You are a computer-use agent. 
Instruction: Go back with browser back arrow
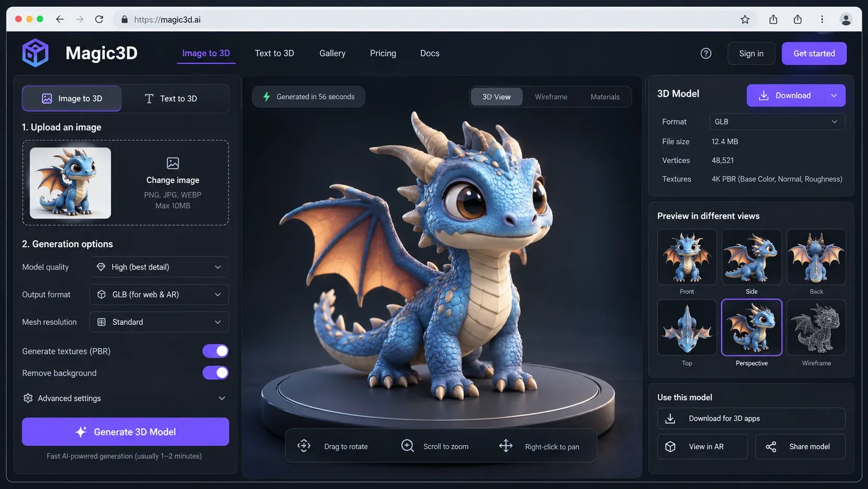pyautogui.click(x=60, y=19)
